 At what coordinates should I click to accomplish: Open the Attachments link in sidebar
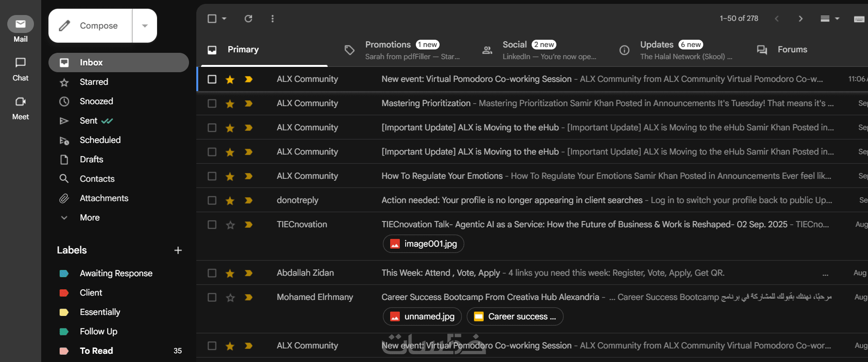pyautogui.click(x=119, y=198)
